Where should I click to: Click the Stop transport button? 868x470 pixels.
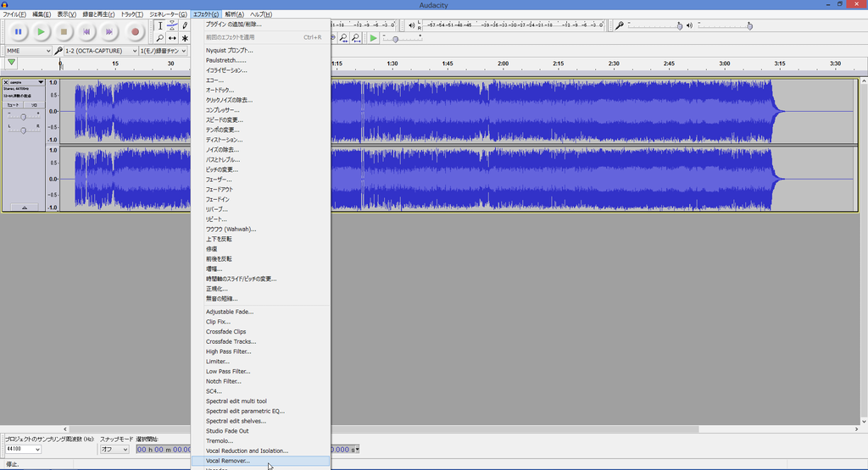click(64, 32)
